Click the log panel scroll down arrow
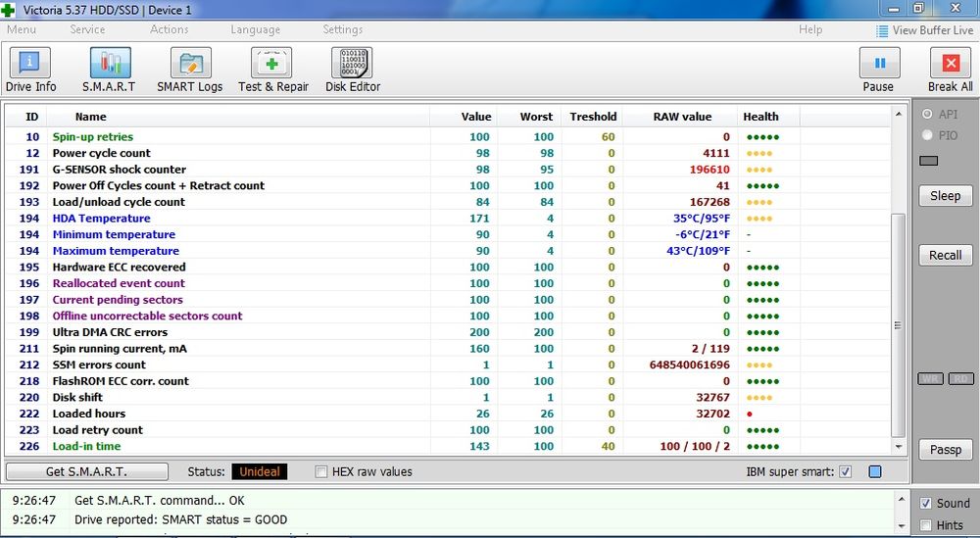This screenshot has height=538, width=980. point(901,525)
